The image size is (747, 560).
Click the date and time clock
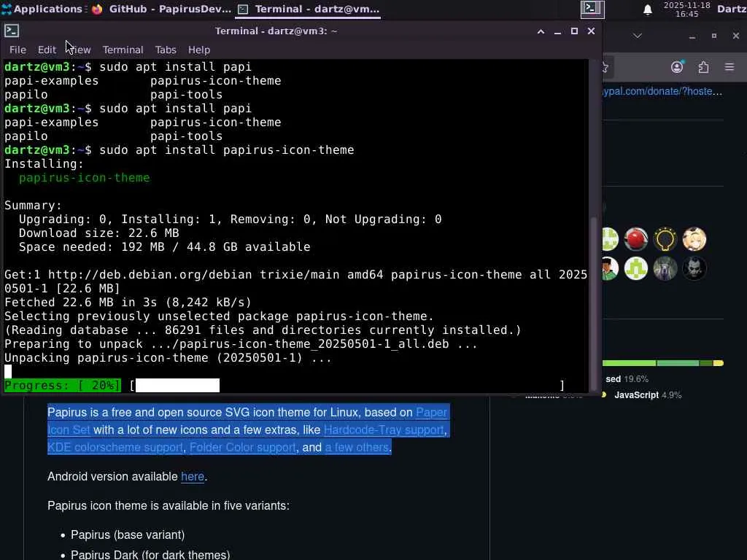click(x=686, y=9)
